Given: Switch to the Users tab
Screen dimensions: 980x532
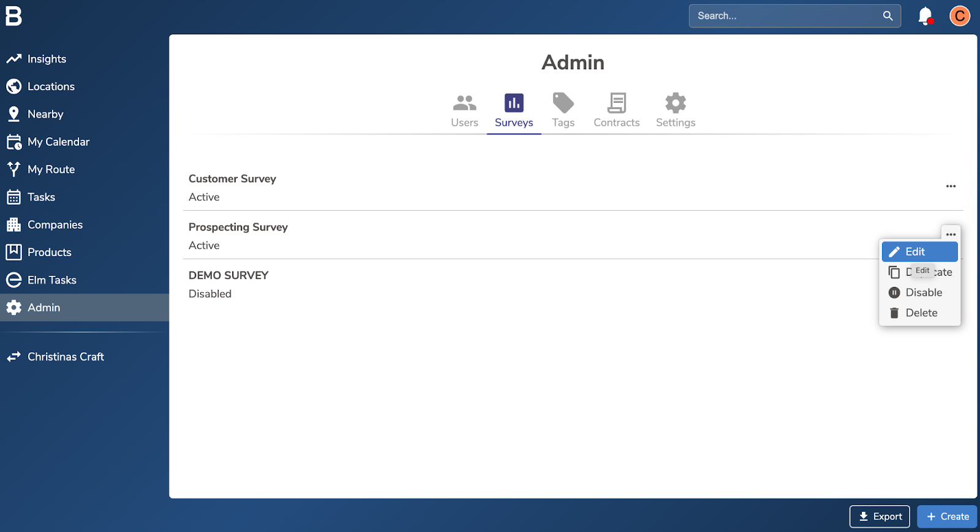Looking at the screenshot, I should [x=464, y=110].
